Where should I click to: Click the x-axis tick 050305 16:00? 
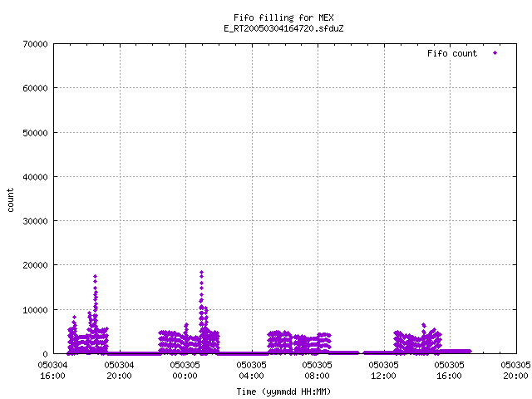449,371
